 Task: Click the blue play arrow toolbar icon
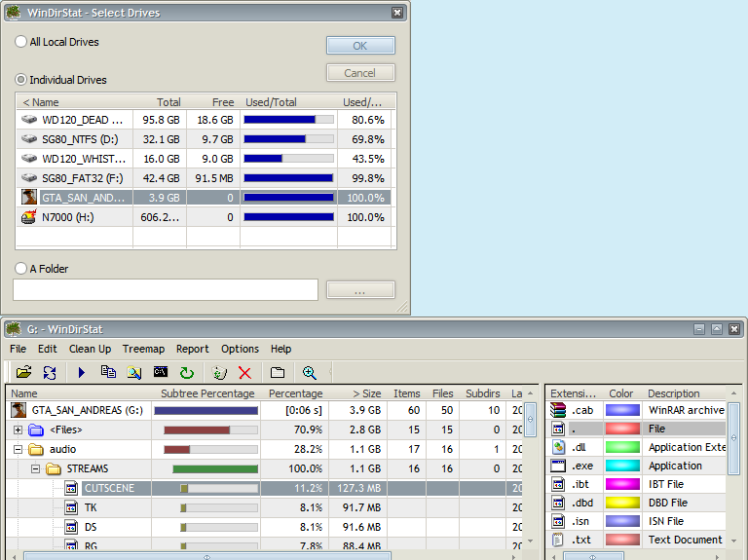click(82, 372)
